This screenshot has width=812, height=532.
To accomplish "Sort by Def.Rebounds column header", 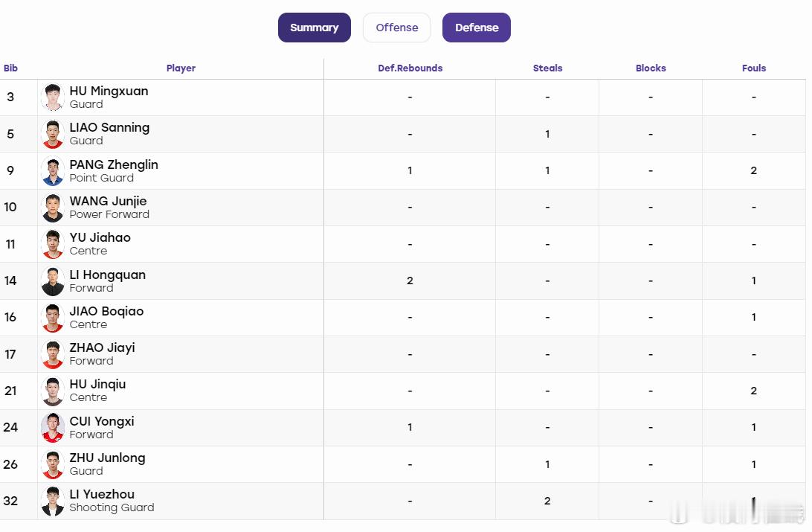I will (x=410, y=68).
